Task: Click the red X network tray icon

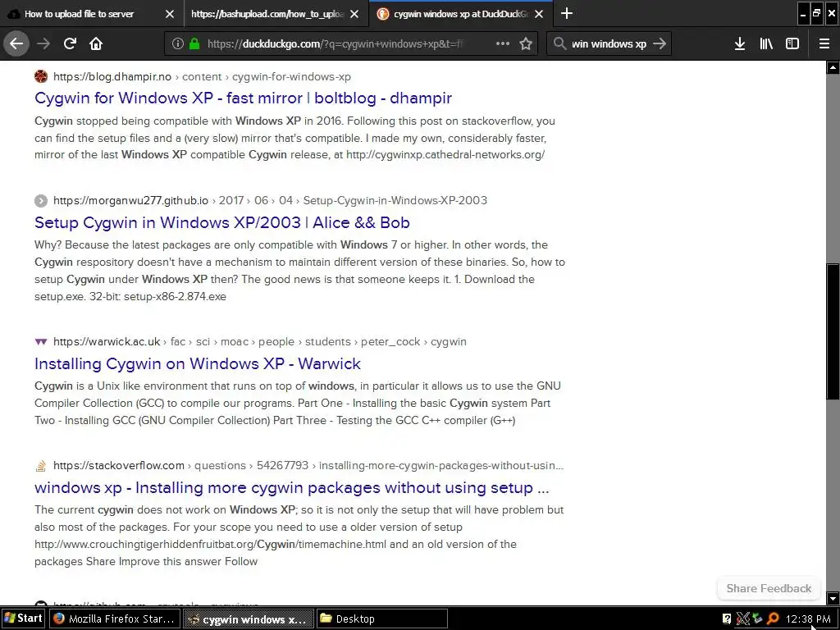Action: point(742,619)
